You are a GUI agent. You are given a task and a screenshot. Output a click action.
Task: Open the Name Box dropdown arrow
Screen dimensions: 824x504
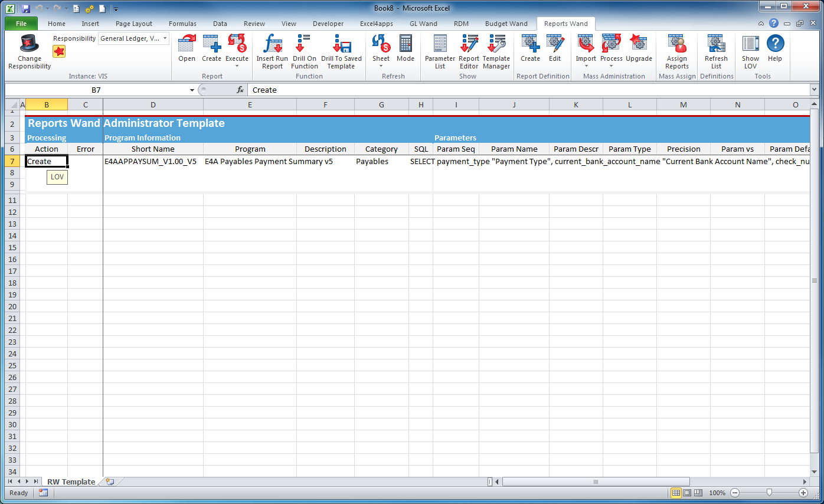(192, 90)
